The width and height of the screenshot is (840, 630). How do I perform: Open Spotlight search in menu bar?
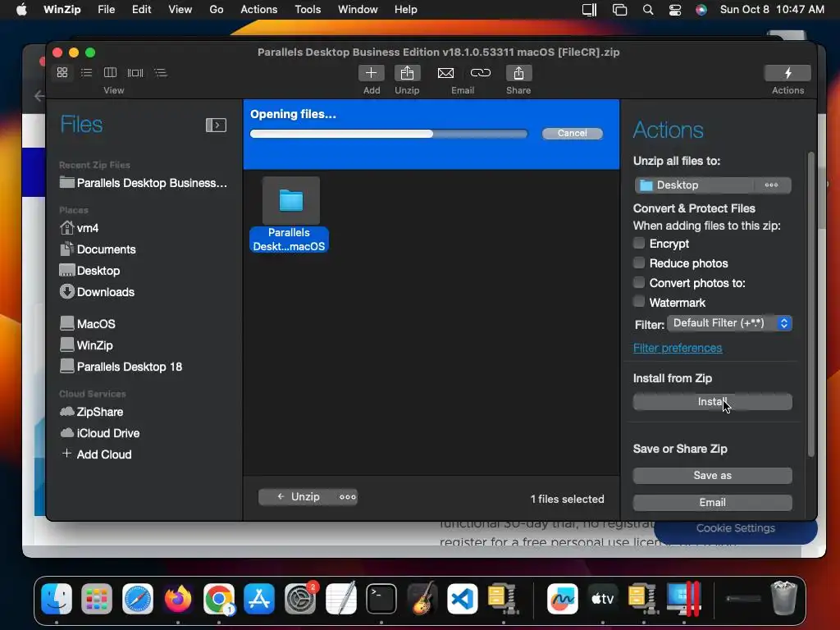[x=648, y=10]
